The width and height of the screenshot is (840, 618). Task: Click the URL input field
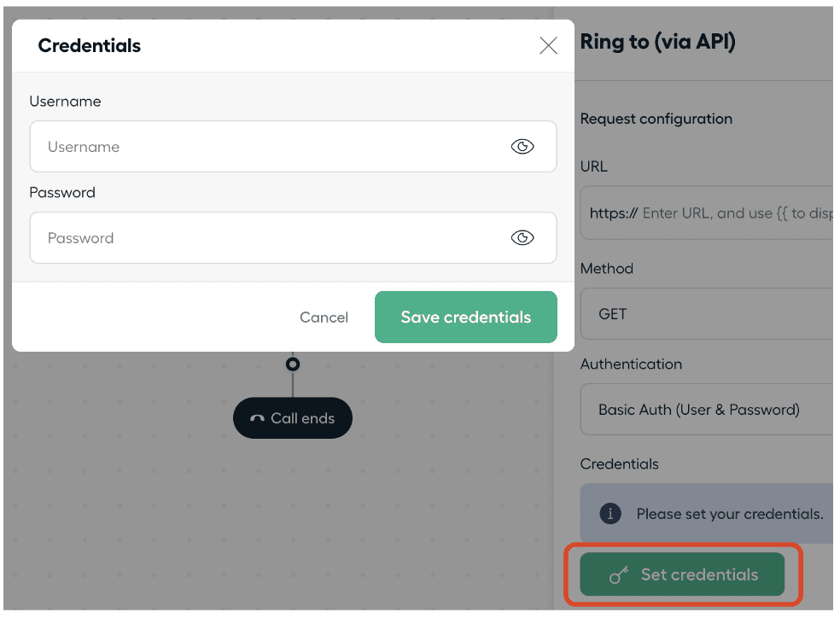734,213
